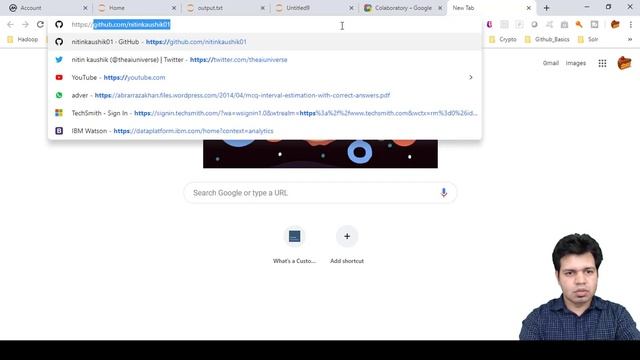Open a new tab with plus button
Viewport: 640px width, 360px height.
[547, 8]
